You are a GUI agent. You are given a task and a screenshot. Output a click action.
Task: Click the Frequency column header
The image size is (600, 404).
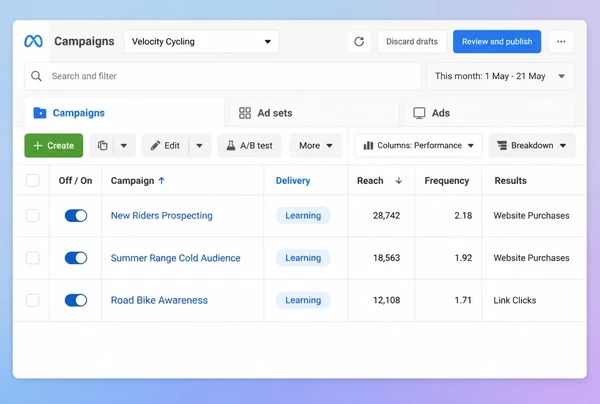[x=447, y=181]
